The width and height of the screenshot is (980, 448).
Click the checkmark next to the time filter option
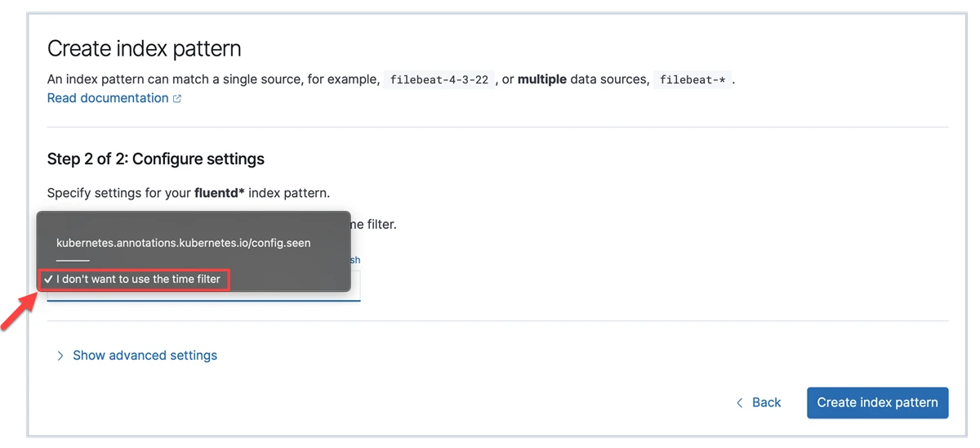coord(48,280)
